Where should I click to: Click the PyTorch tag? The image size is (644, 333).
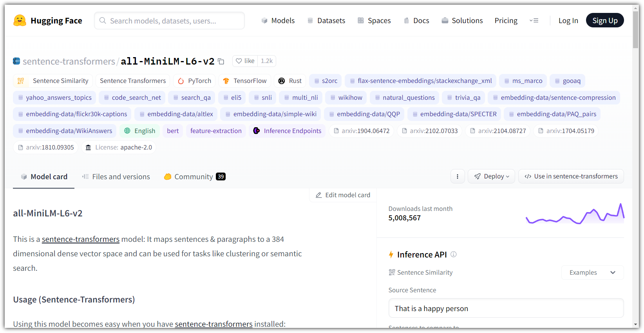pyautogui.click(x=194, y=81)
